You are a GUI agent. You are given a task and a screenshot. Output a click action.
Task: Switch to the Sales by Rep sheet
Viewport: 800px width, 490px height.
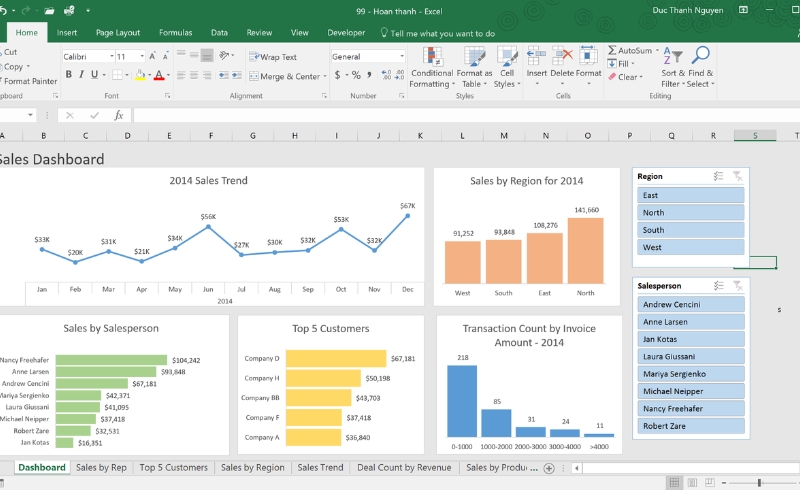(x=101, y=468)
